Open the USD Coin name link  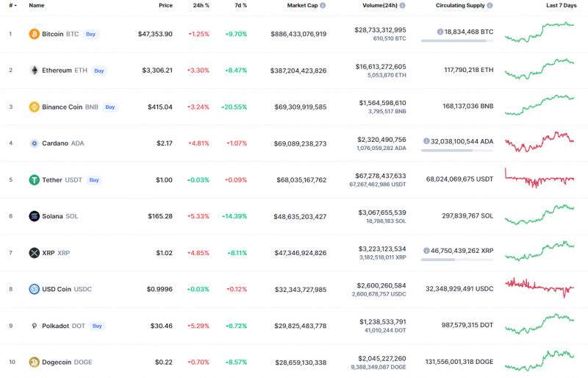(57, 289)
